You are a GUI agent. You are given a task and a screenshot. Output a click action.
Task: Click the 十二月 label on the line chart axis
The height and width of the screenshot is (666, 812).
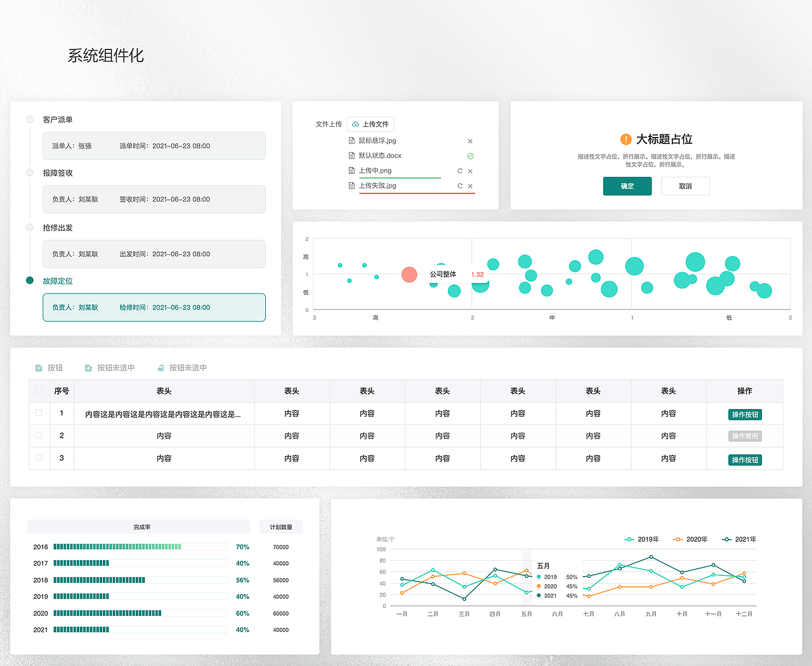coord(744,614)
